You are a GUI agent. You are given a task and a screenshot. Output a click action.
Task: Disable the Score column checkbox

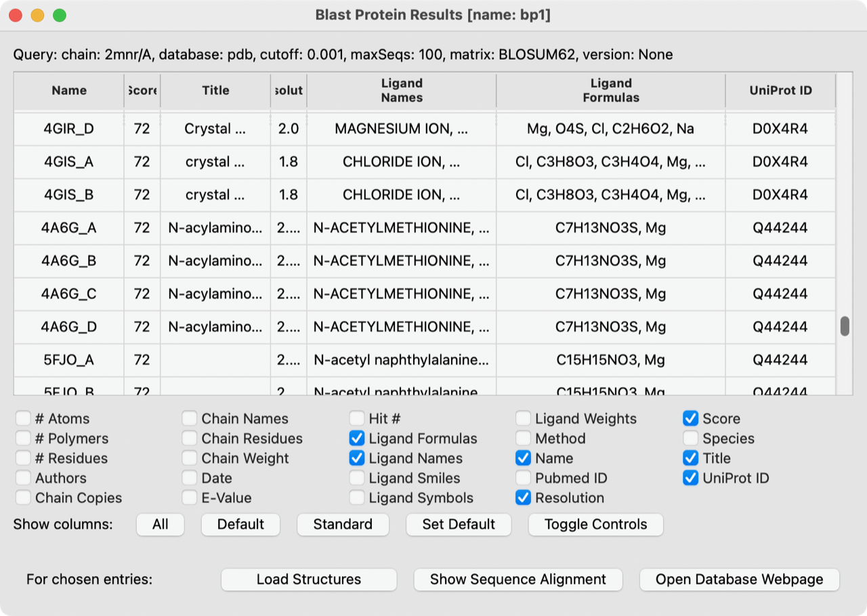(690, 418)
